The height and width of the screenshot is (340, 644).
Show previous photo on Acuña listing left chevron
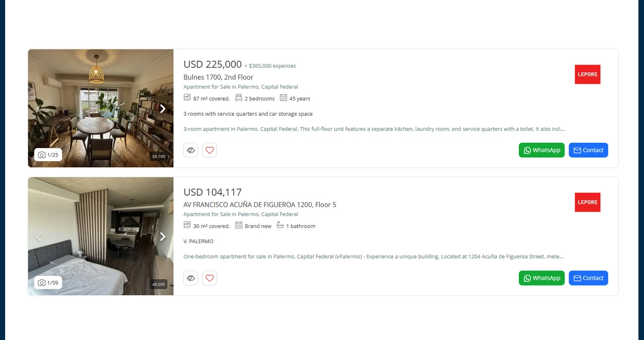(x=39, y=236)
